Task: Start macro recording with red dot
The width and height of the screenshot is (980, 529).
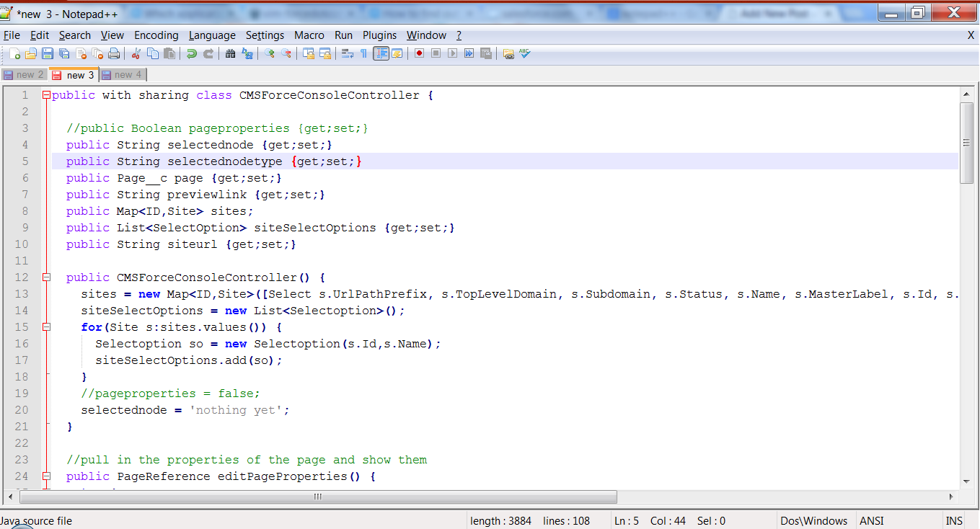Action: click(419, 53)
